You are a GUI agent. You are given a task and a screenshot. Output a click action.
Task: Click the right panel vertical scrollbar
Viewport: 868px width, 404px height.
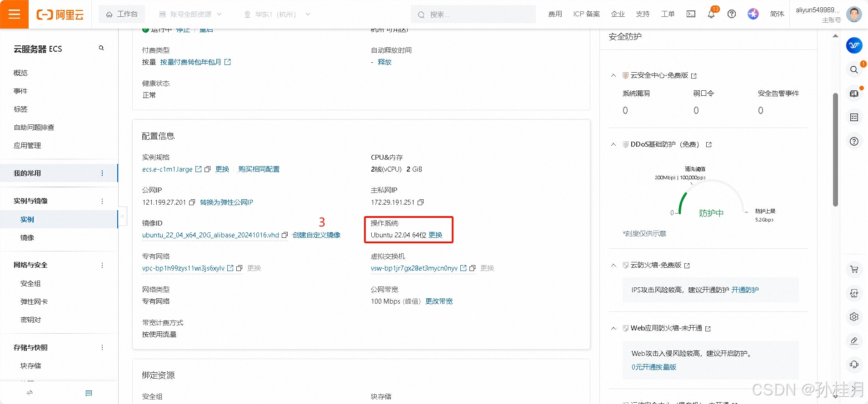[x=835, y=150]
